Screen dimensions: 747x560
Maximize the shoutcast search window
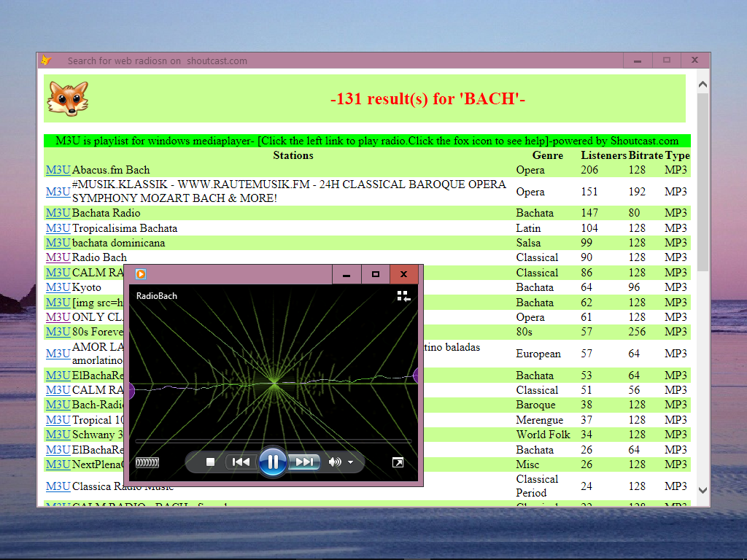click(x=667, y=61)
